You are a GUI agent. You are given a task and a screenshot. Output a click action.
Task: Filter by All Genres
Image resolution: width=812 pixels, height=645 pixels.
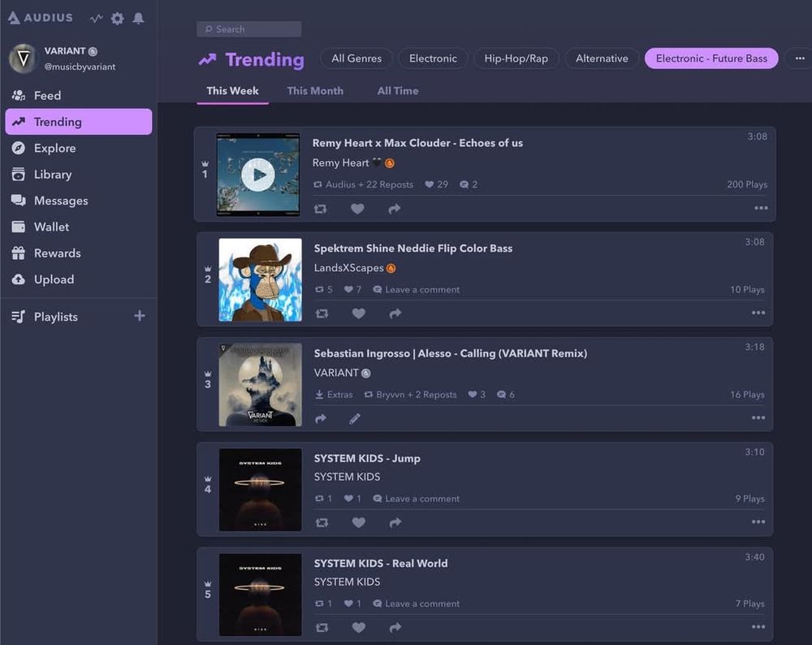(x=356, y=58)
